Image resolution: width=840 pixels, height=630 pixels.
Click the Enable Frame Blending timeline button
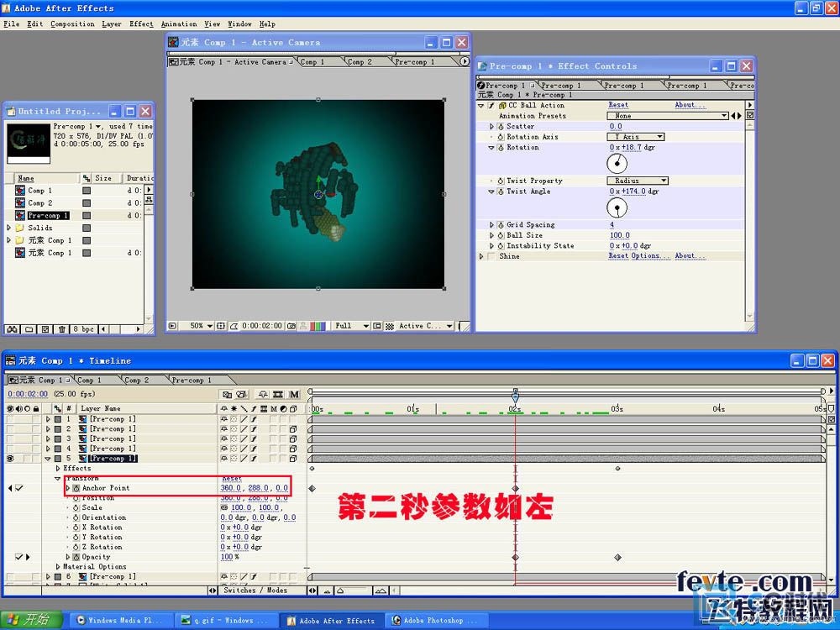point(278,394)
